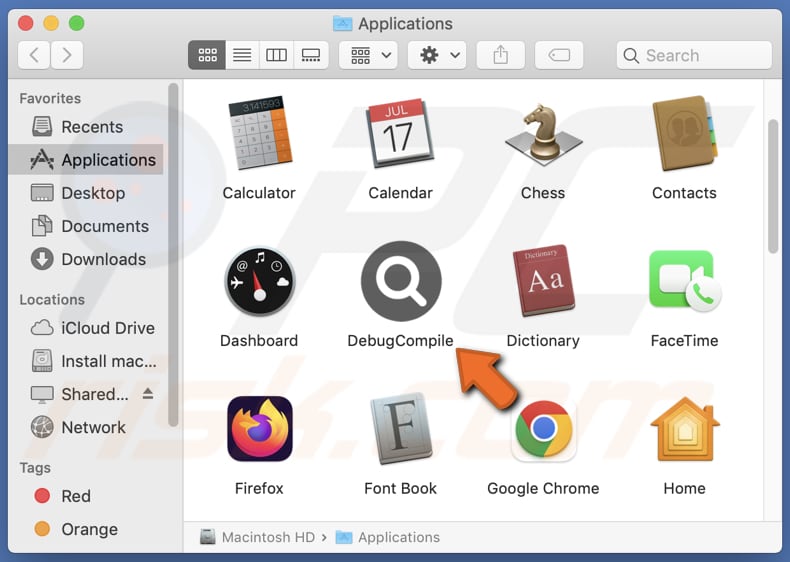This screenshot has height=562, width=790.
Task: Click Macintosh HD in the path bar
Action: [258, 537]
